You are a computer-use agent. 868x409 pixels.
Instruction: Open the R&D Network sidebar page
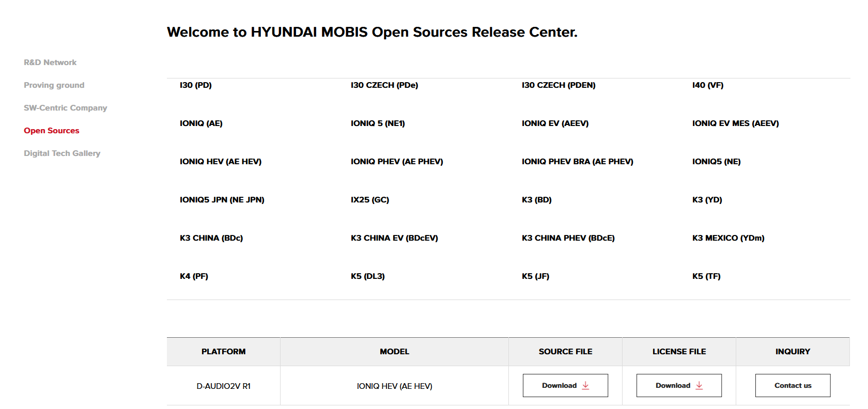50,62
